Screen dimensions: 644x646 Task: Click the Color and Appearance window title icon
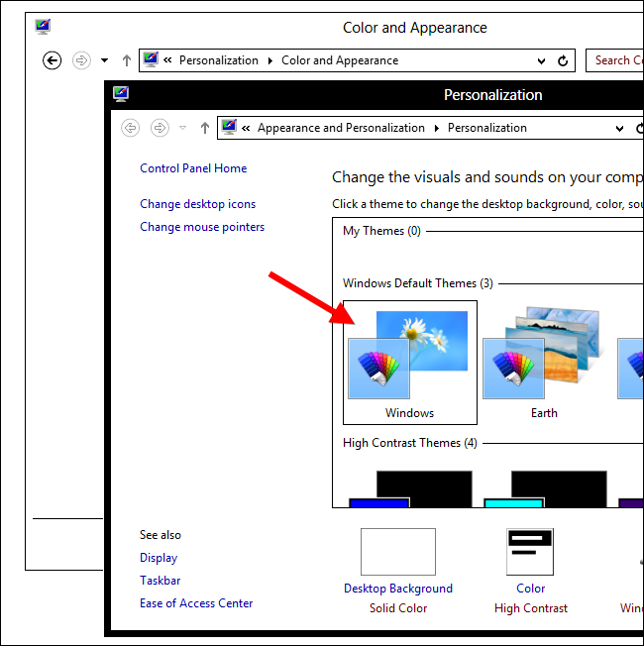[43, 27]
